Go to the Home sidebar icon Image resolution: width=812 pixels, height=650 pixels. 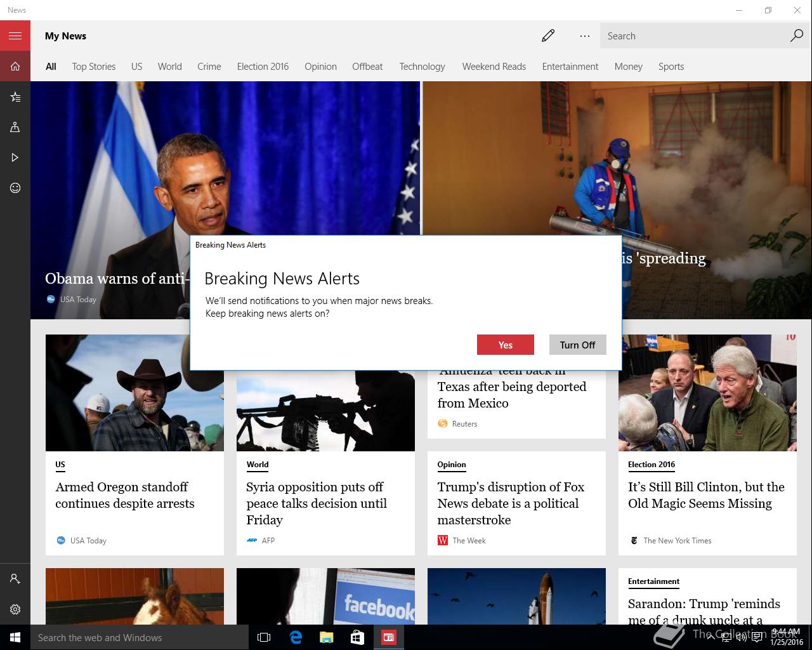click(x=15, y=66)
